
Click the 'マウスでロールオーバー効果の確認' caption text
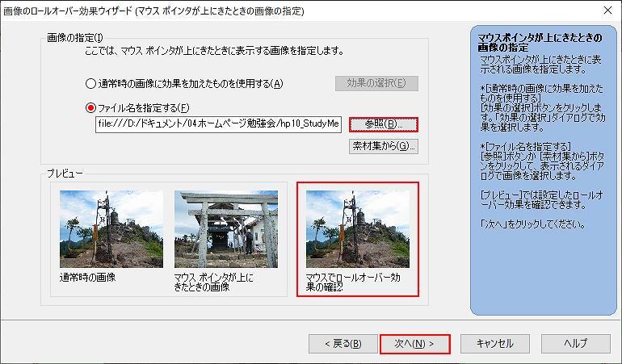[353, 282]
